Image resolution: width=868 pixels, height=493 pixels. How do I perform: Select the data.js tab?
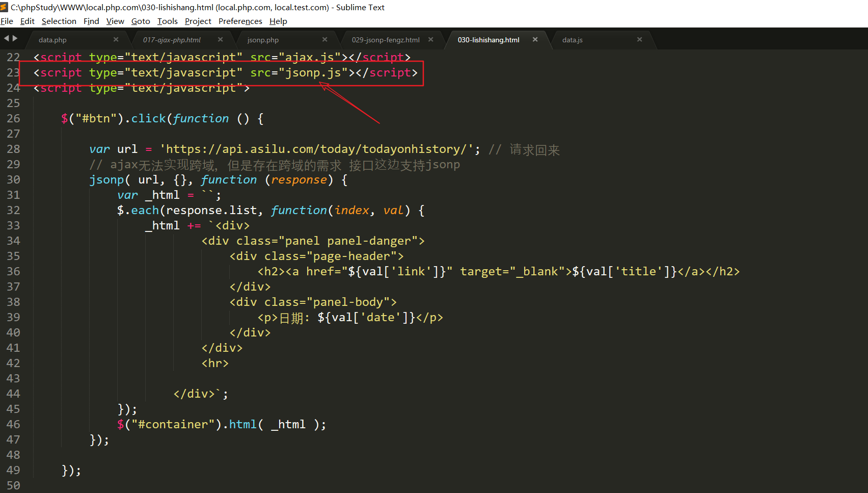572,40
